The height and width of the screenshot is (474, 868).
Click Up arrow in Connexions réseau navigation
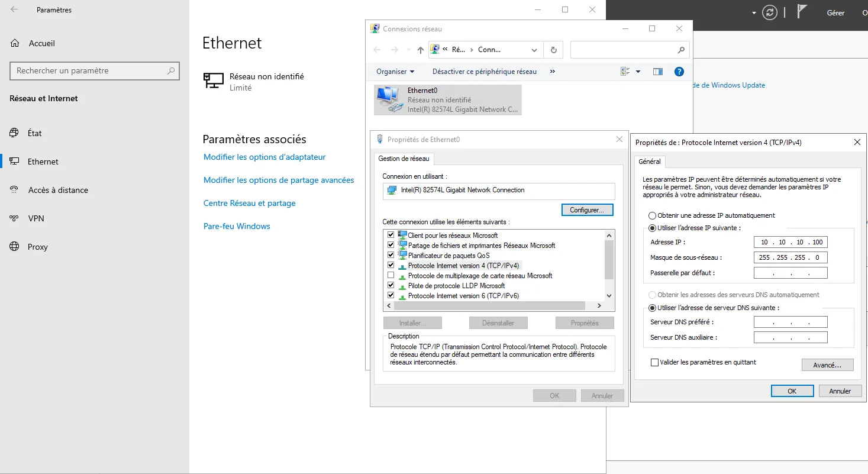[420, 50]
